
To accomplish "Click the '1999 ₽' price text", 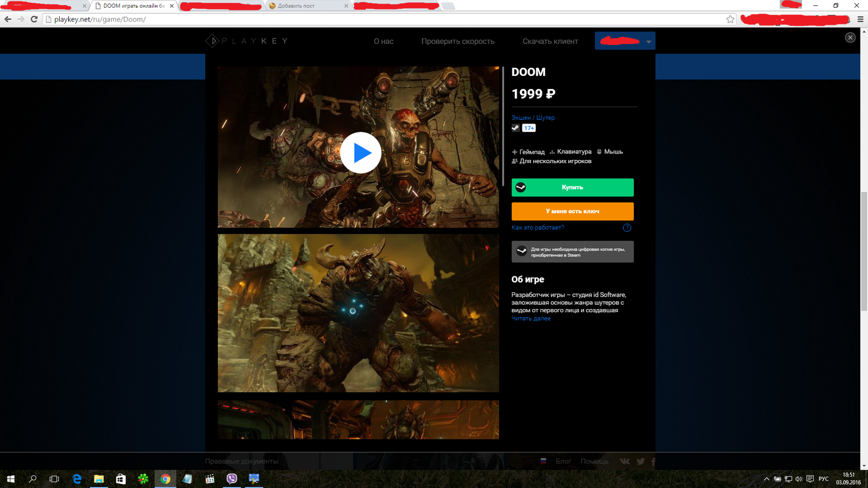I will tap(533, 94).
